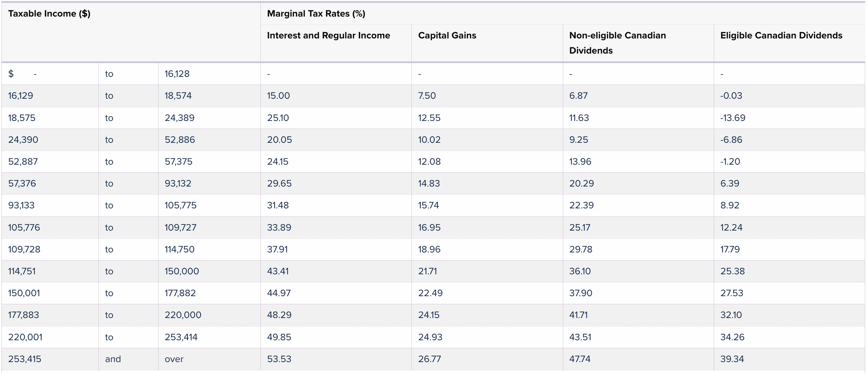Click the 150,000 upper income cell

point(182,271)
